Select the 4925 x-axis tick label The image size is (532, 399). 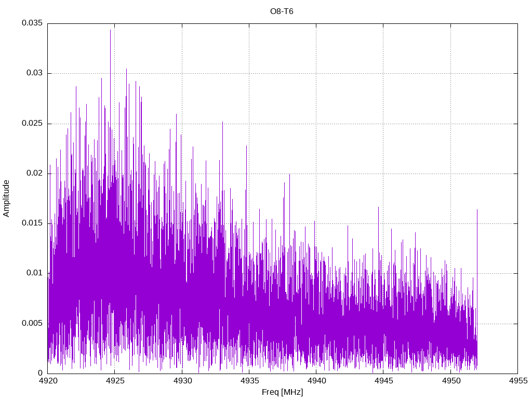(115, 381)
